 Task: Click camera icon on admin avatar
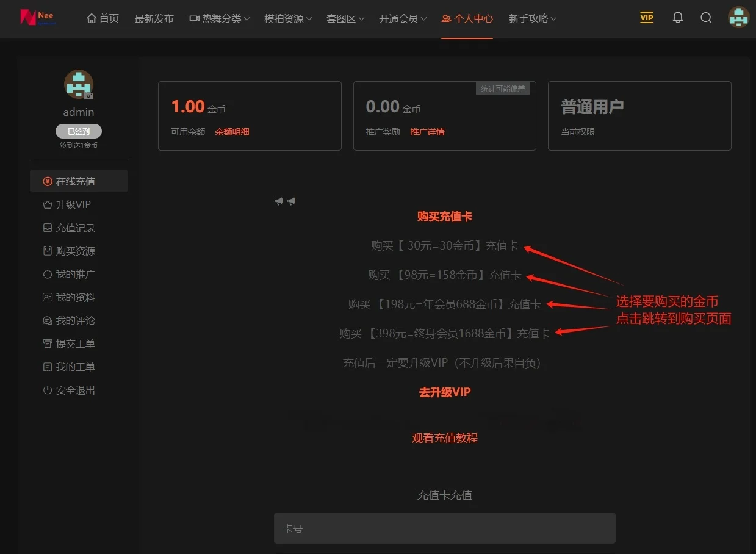click(88, 96)
